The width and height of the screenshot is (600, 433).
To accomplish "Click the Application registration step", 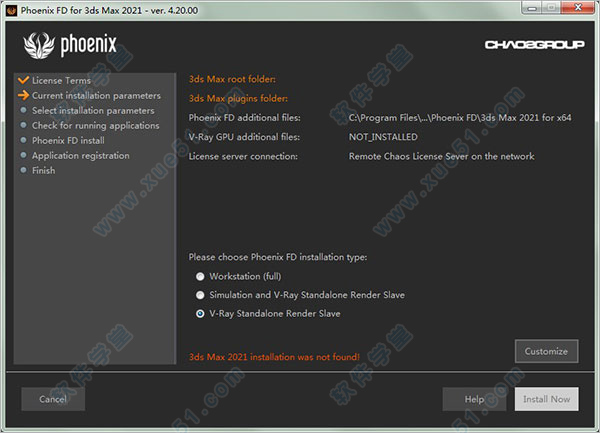I will (x=81, y=156).
